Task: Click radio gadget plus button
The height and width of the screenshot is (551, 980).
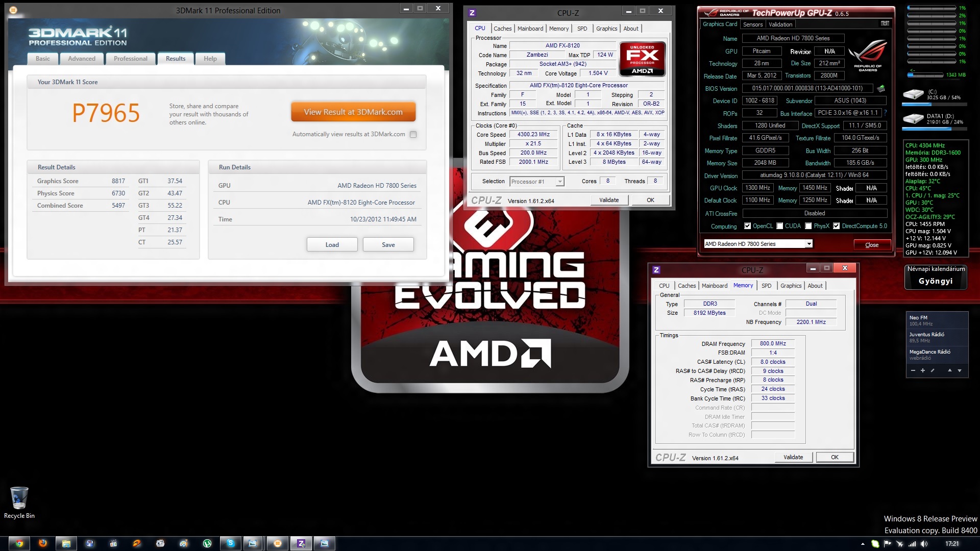Action: (923, 370)
